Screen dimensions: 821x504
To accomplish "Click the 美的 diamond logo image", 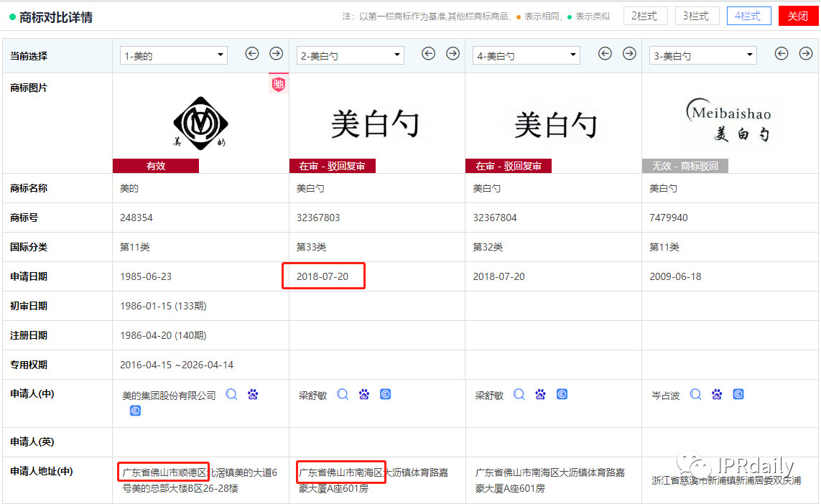I will [x=200, y=123].
